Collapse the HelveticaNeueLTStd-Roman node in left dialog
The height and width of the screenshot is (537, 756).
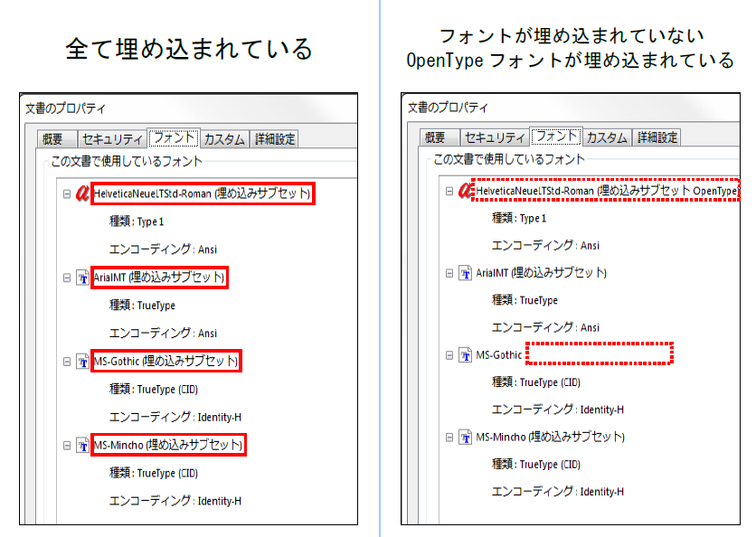coord(66,194)
